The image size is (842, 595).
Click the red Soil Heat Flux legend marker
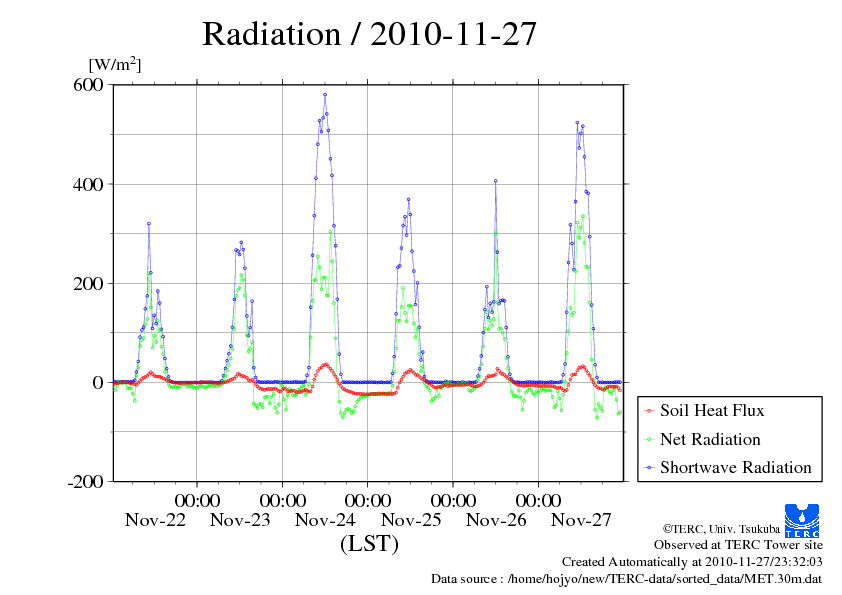pyautogui.click(x=649, y=411)
